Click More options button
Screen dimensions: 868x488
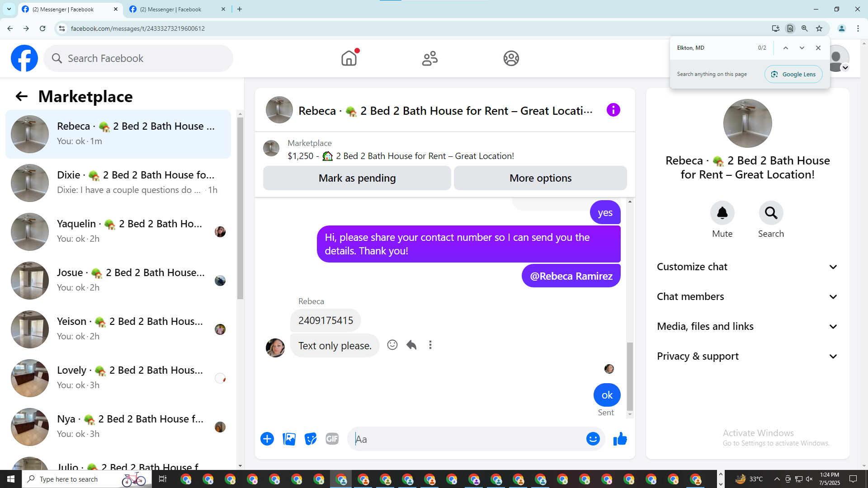tap(540, 178)
